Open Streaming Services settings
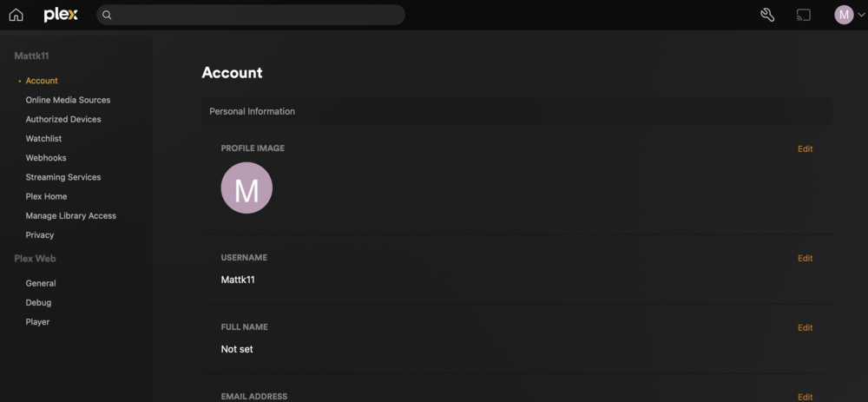The height and width of the screenshot is (402, 868). click(x=63, y=177)
